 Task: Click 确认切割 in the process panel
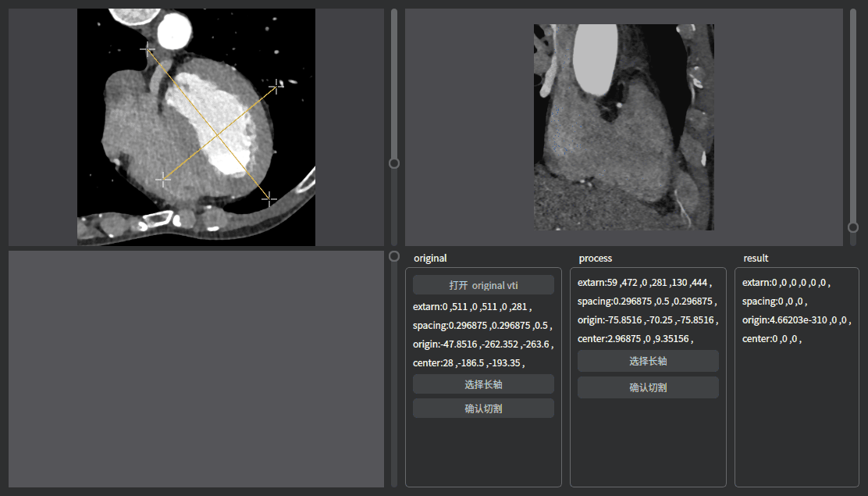(648, 387)
